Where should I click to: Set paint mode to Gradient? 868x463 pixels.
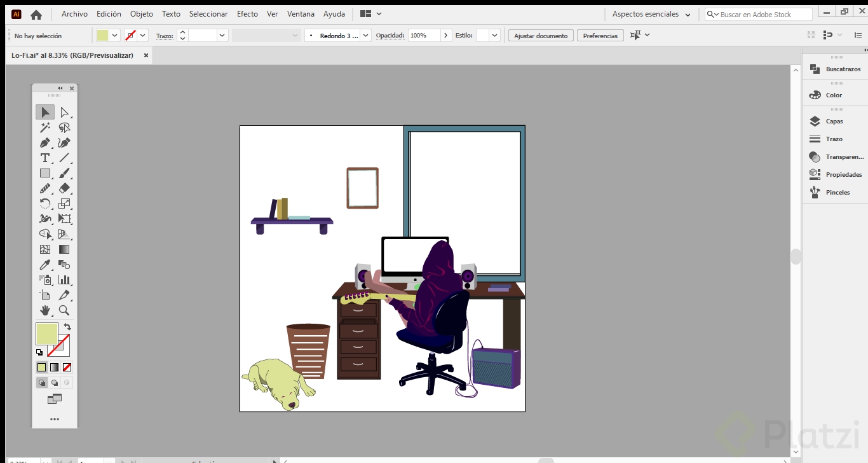pos(55,367)
